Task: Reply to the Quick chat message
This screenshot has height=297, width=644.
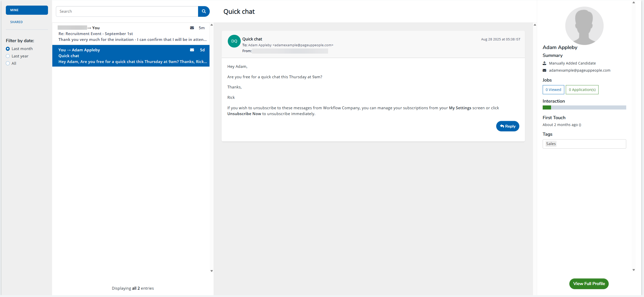Action: (507, 126)
